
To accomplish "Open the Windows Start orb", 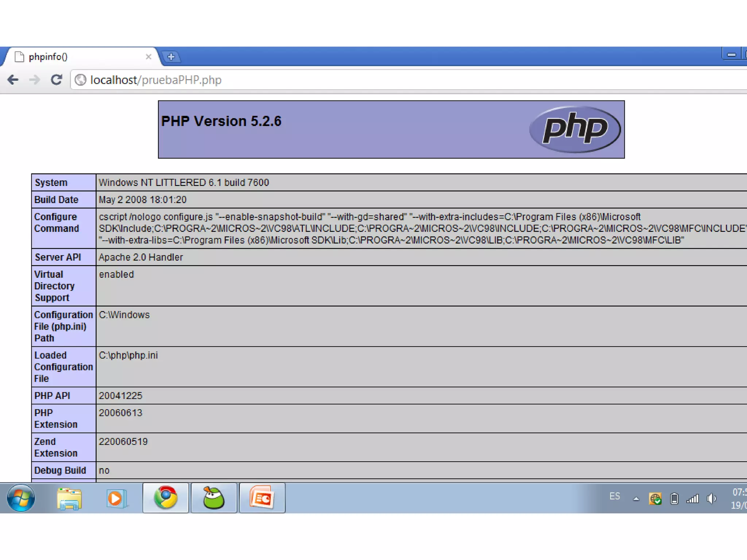I will click(21, 498).
